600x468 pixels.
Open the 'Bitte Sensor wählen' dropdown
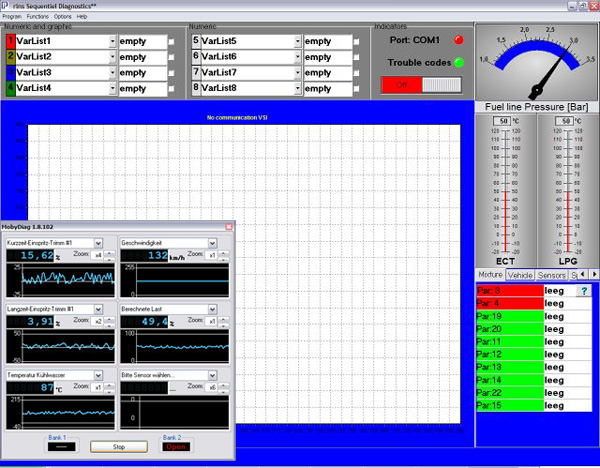click(213, 375)
